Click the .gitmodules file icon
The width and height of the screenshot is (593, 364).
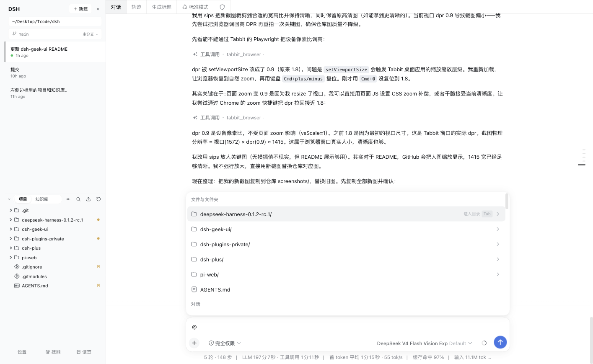click(x=17, y=276)
